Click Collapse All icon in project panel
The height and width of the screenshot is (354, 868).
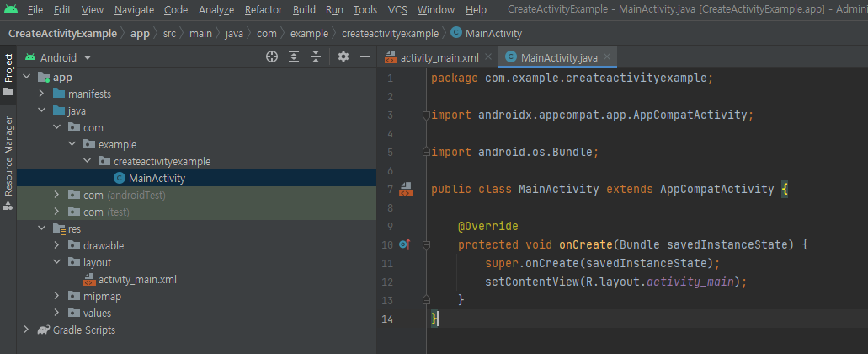[x=316, y=56]
